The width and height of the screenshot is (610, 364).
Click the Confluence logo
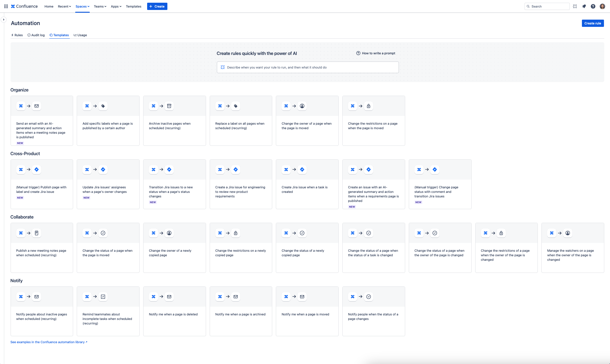pos(24,6)
